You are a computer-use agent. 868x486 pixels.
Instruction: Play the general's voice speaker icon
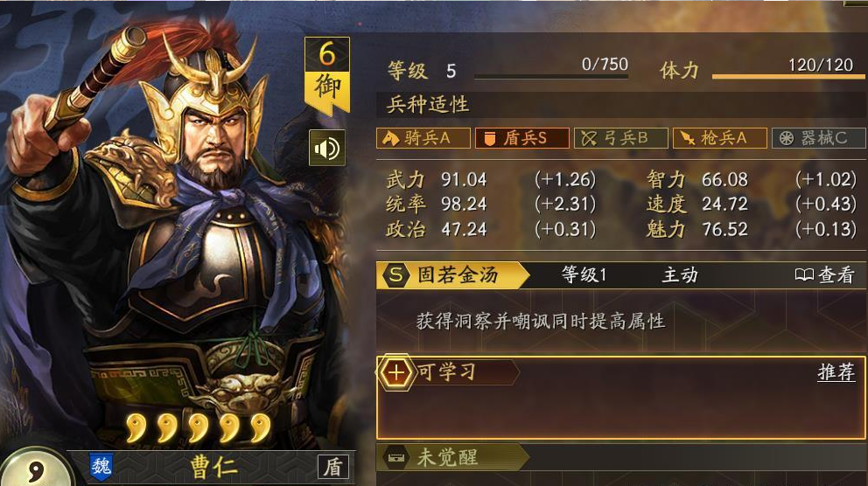[x=326, y=149]
